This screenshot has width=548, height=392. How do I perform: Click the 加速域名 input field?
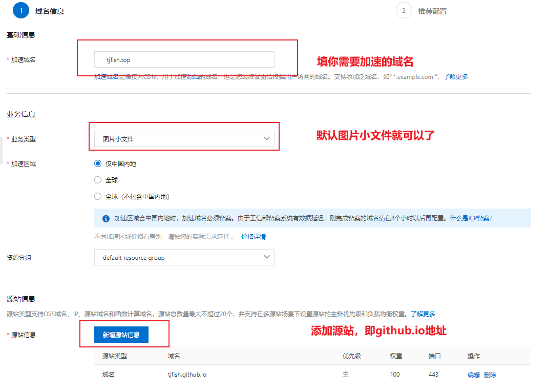(184, 59)
